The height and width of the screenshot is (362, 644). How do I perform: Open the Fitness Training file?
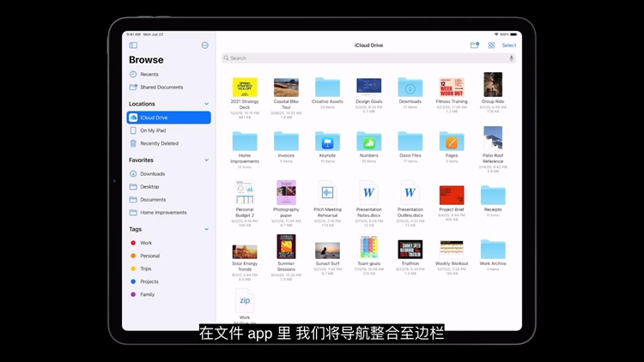point(452,87)
